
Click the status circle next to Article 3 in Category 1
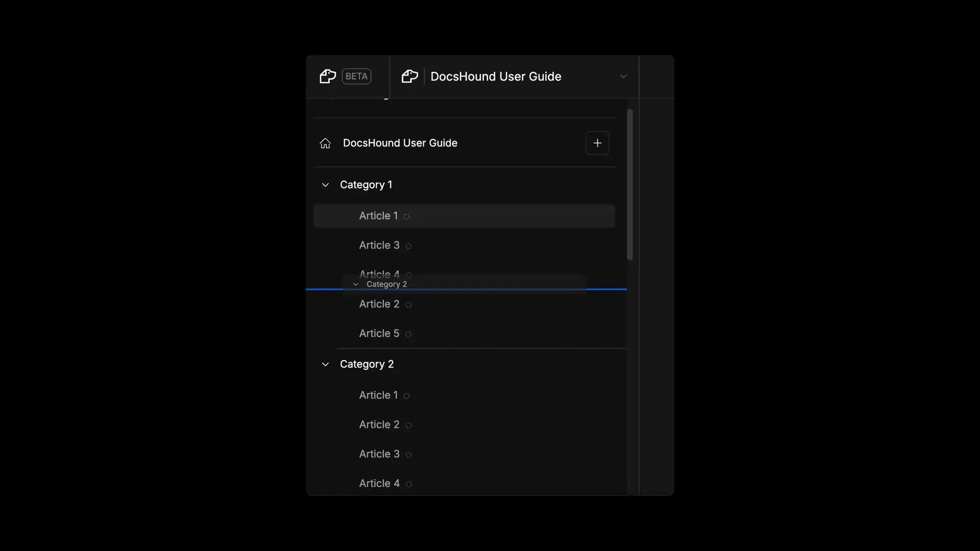point(408,246)
